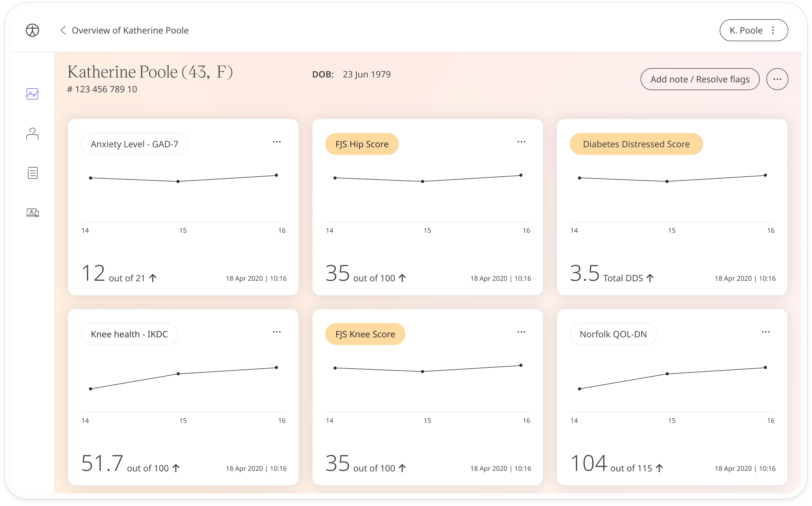Click the patient ID '# 123 456 789 10'

(x=102, y=89)
